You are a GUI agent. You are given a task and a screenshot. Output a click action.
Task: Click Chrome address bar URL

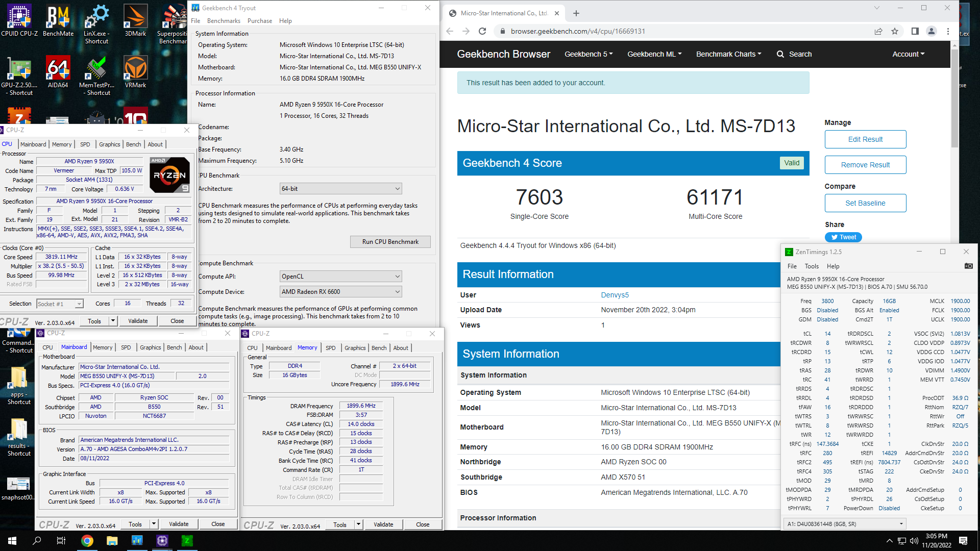point(578,31)
